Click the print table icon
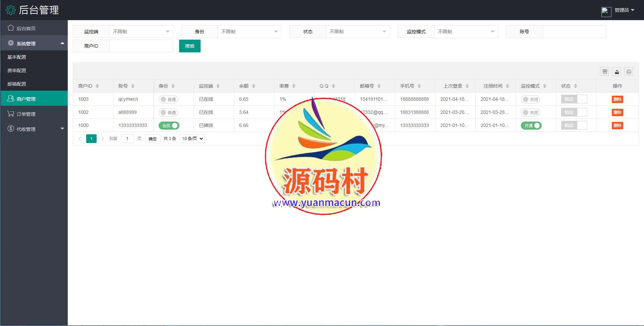The width and height of the screenshot is (644, 326). click(629, 72)
